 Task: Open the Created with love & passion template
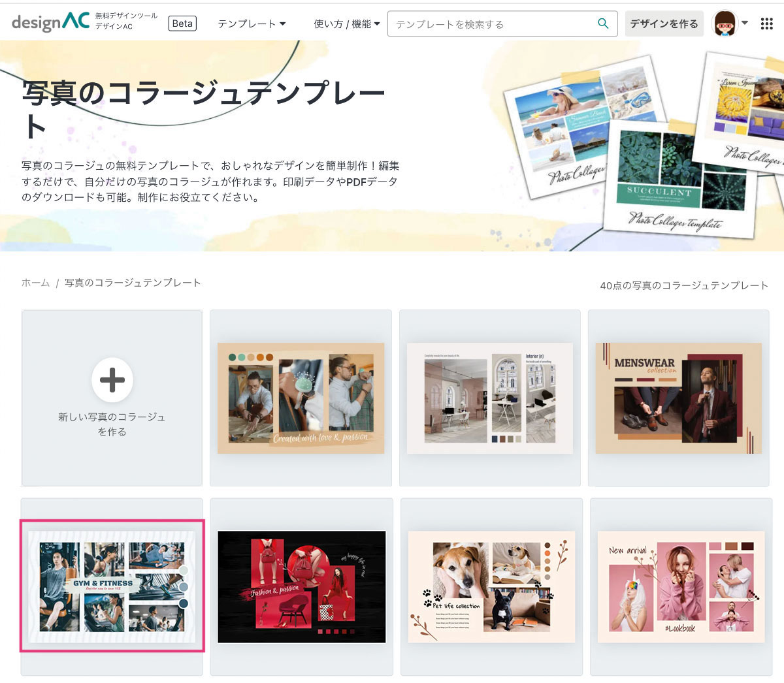click(x=301, y=397)
